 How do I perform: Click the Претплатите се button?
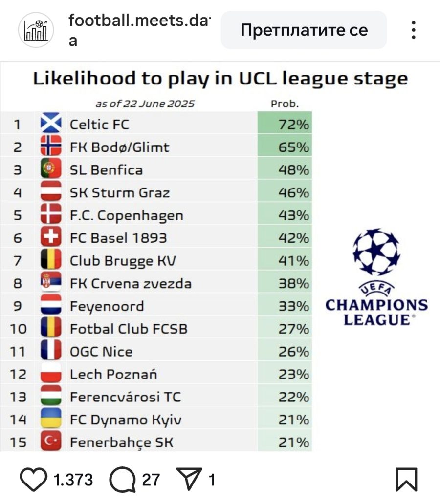(x=304, y=30)
